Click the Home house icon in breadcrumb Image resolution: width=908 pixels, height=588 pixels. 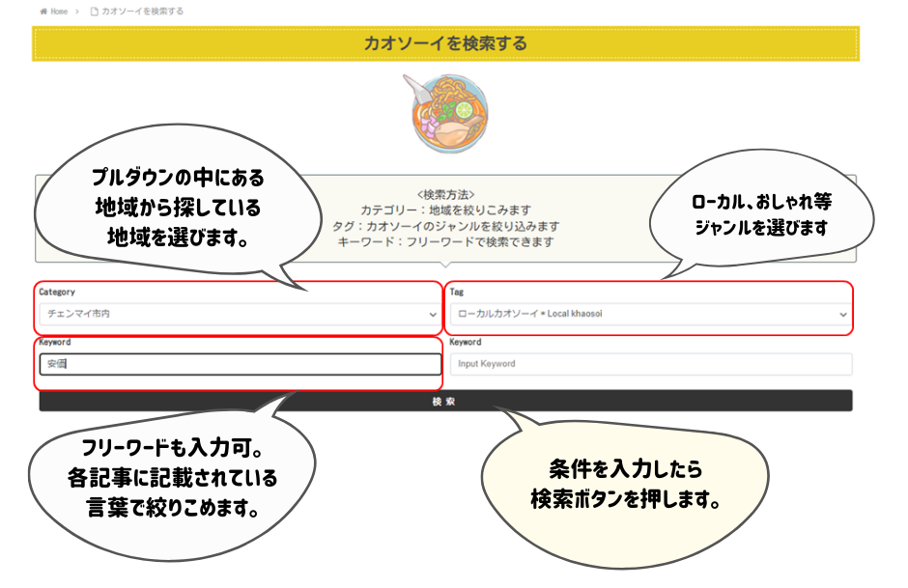[x=44, y=12]
